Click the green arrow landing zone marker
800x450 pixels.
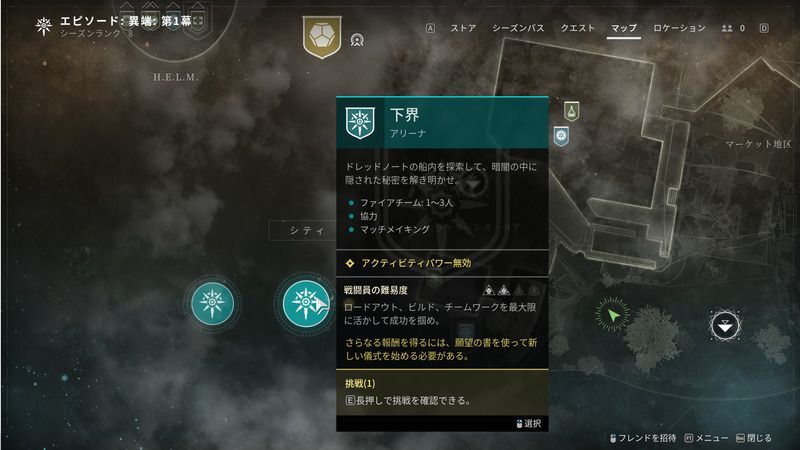click(x=612, y=315)
